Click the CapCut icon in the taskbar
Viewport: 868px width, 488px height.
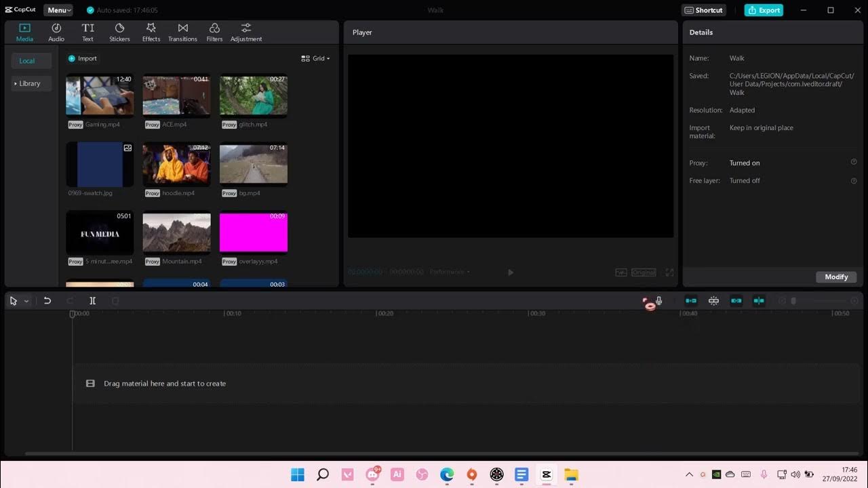(x=547, y=474)
